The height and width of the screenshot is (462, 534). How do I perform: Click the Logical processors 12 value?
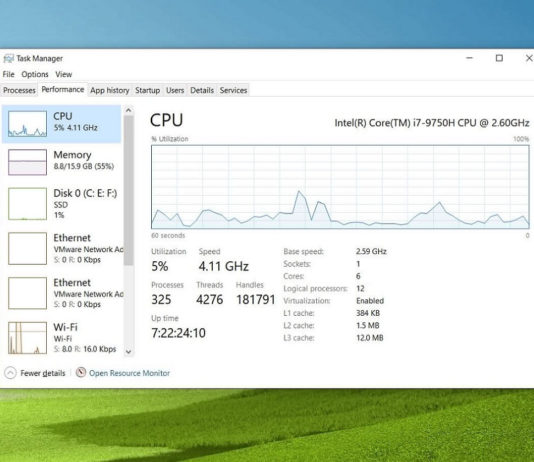coord(360,288)
